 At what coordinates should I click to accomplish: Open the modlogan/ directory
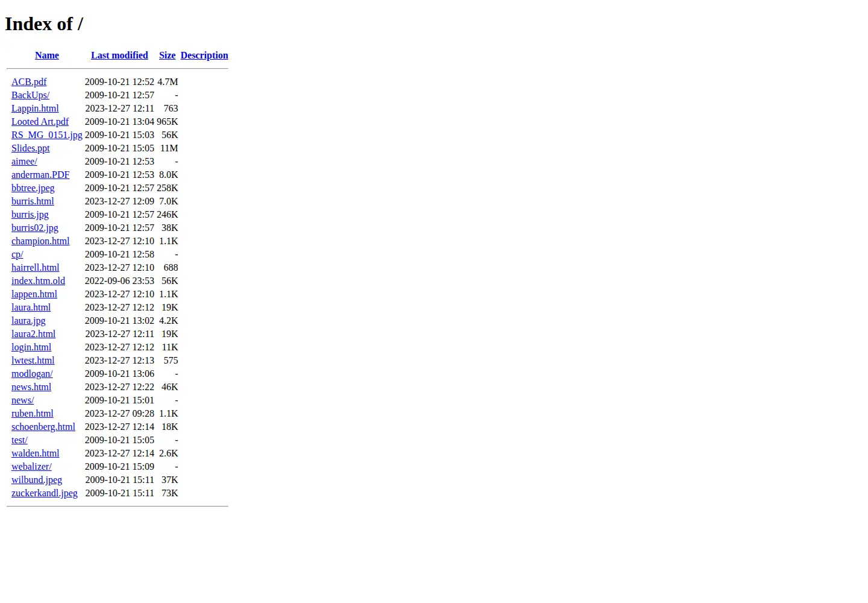point(32,374)
